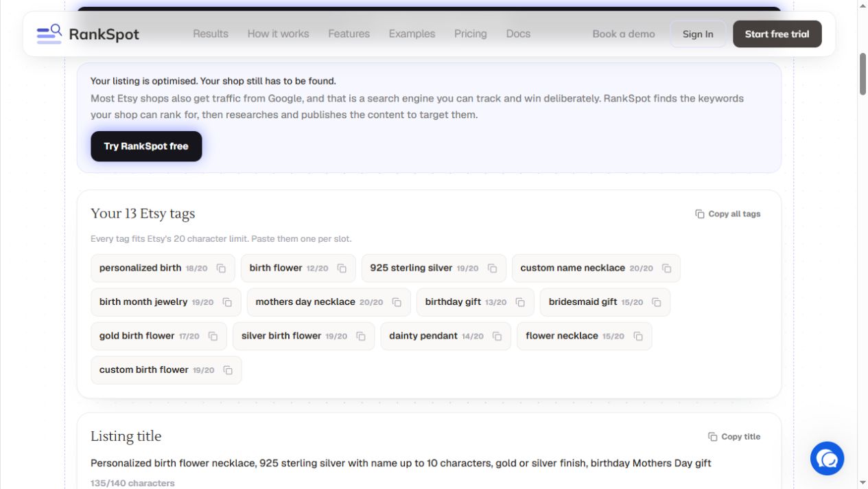Screen dimensions: 868x489
Task: Click Try RankSpot free button
Action: pos(146,146)
